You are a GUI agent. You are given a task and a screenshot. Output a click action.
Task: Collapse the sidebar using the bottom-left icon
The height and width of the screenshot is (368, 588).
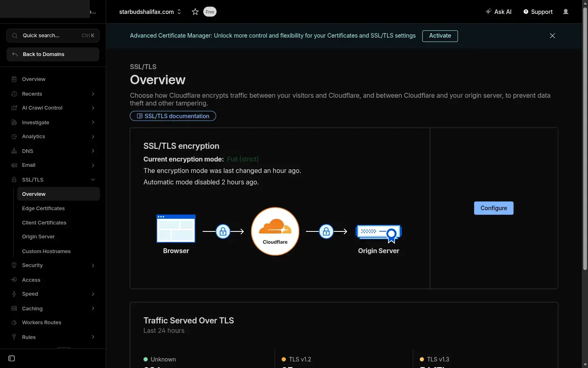(11, 359)
